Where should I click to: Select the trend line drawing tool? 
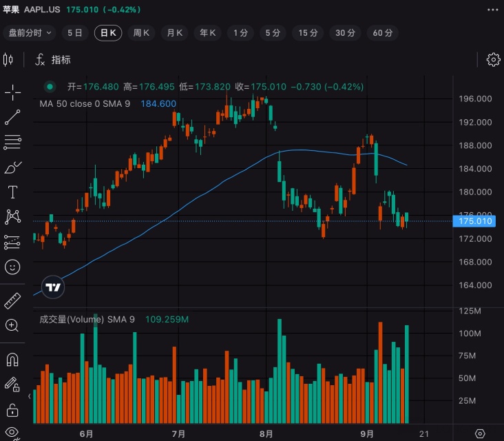[x=12, y=117]
